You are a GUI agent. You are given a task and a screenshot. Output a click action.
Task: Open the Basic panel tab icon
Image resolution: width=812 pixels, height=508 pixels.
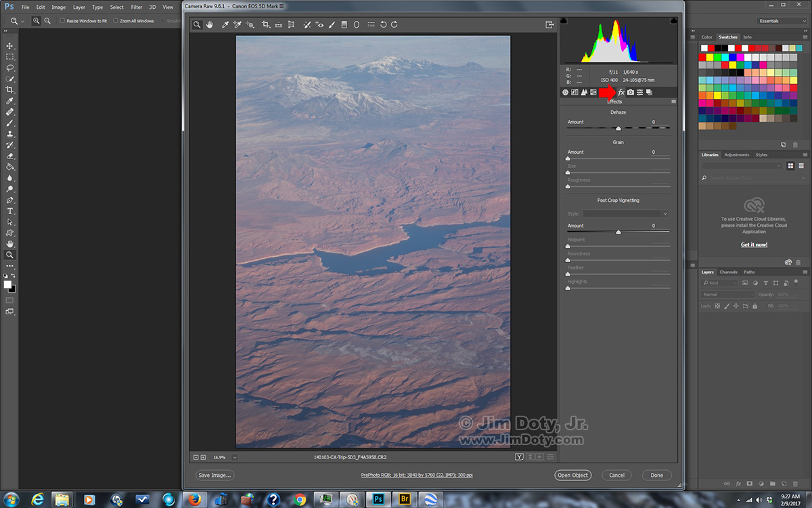[565, 92]
